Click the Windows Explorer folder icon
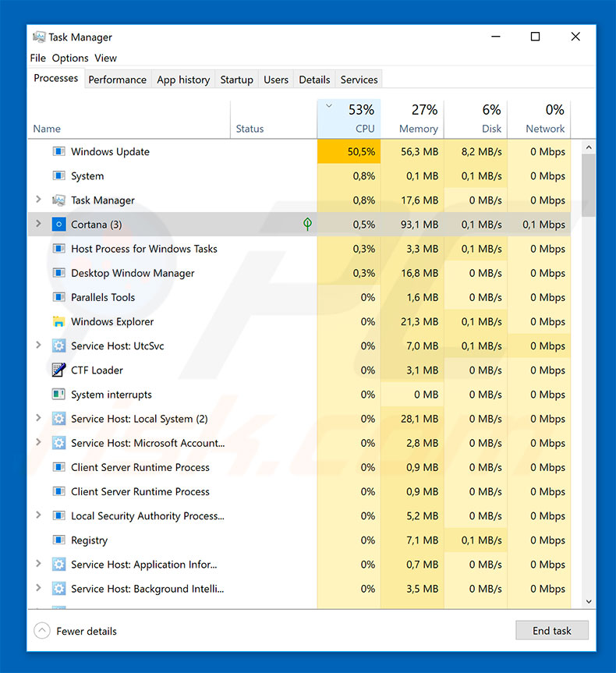616x673 pixels. [x=58, y=321]
